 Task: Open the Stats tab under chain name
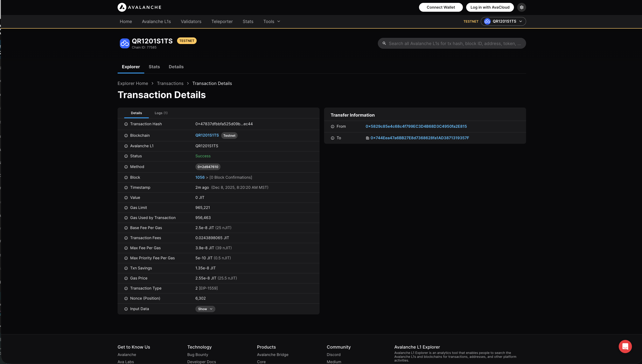(x=154, y=67)
